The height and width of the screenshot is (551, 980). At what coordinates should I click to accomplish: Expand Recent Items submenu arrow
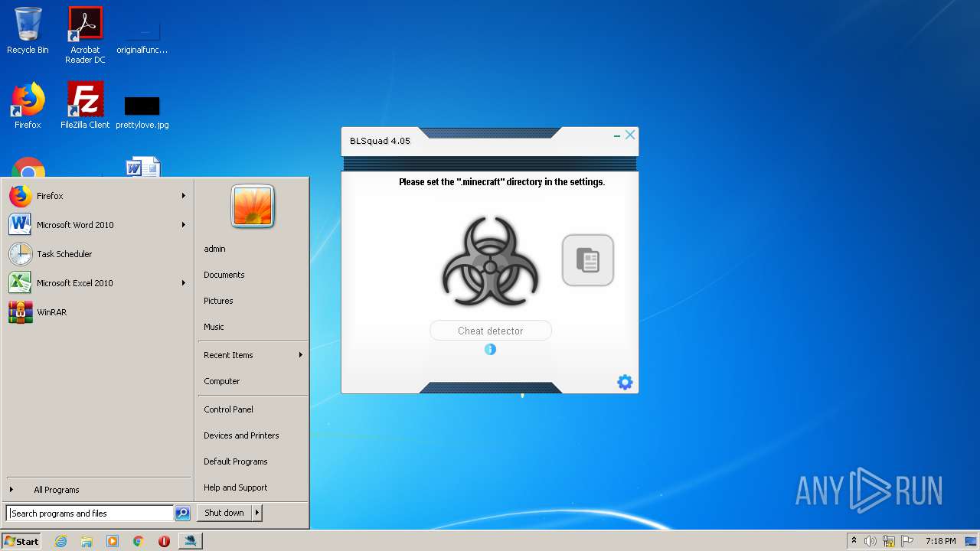300,355
